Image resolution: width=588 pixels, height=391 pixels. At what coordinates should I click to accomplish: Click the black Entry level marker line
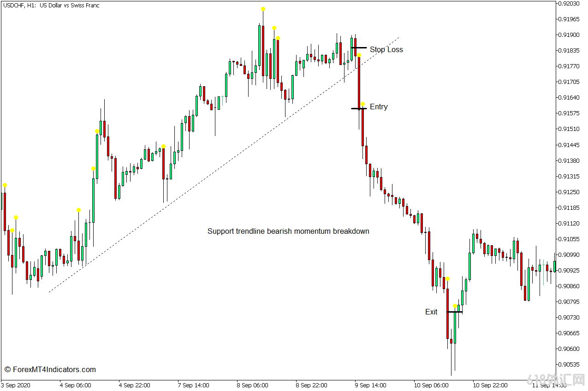[x=359, y=108]
